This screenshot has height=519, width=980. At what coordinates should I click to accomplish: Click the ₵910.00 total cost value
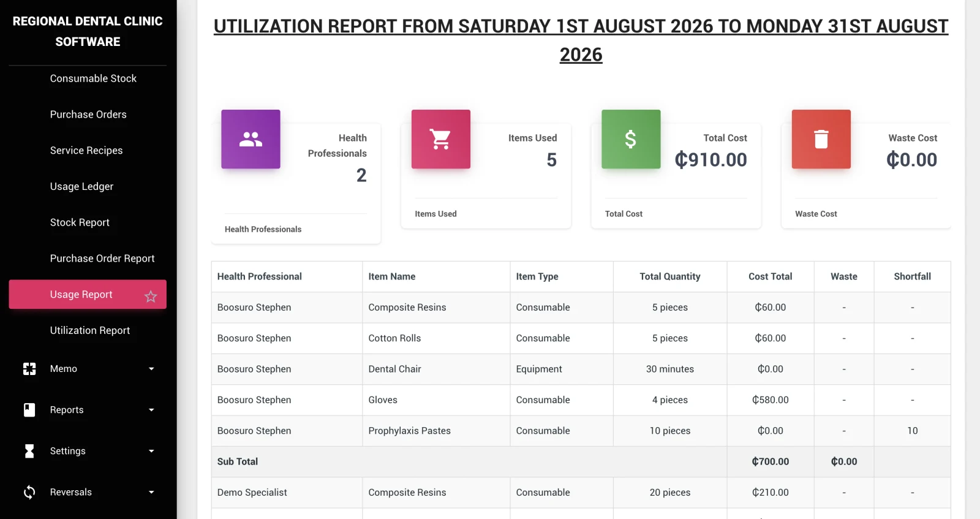(x=710, y=160)
